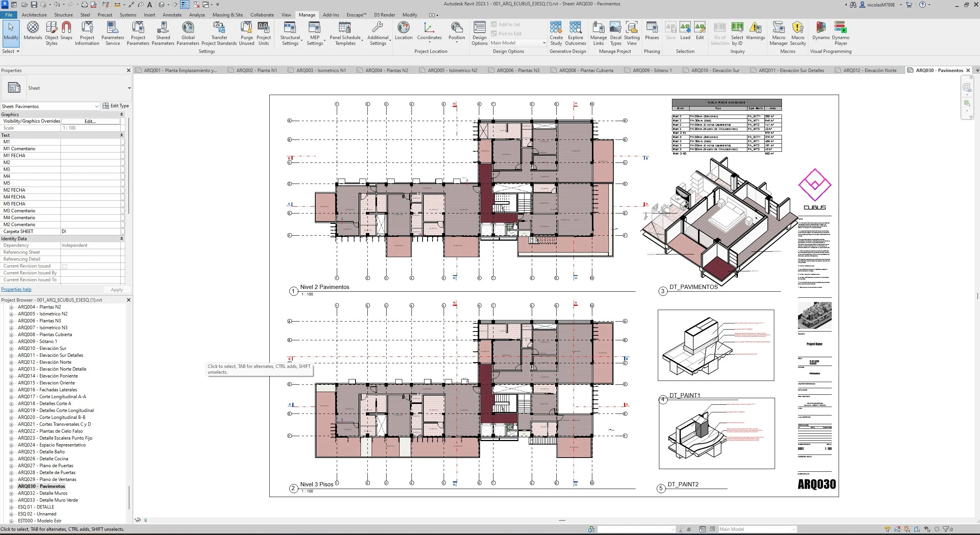
Task: Open Project Information dialog
Action: coord(87,33)
